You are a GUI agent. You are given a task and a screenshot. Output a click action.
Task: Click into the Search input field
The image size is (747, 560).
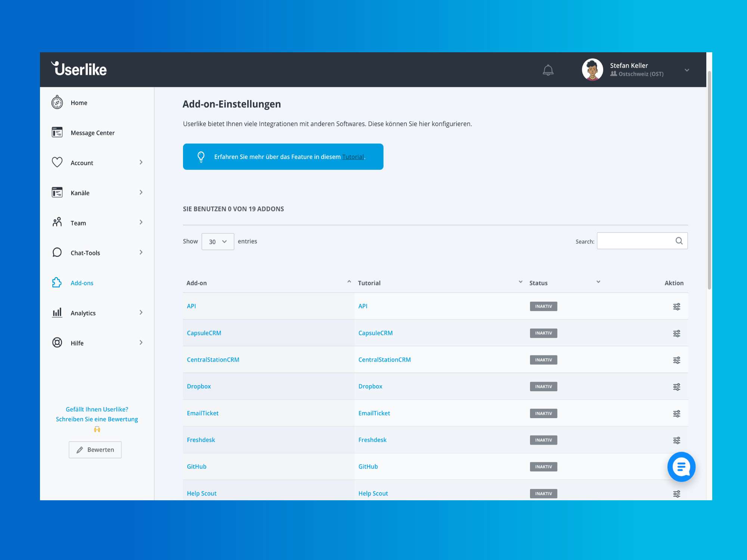tap(635, 241)
